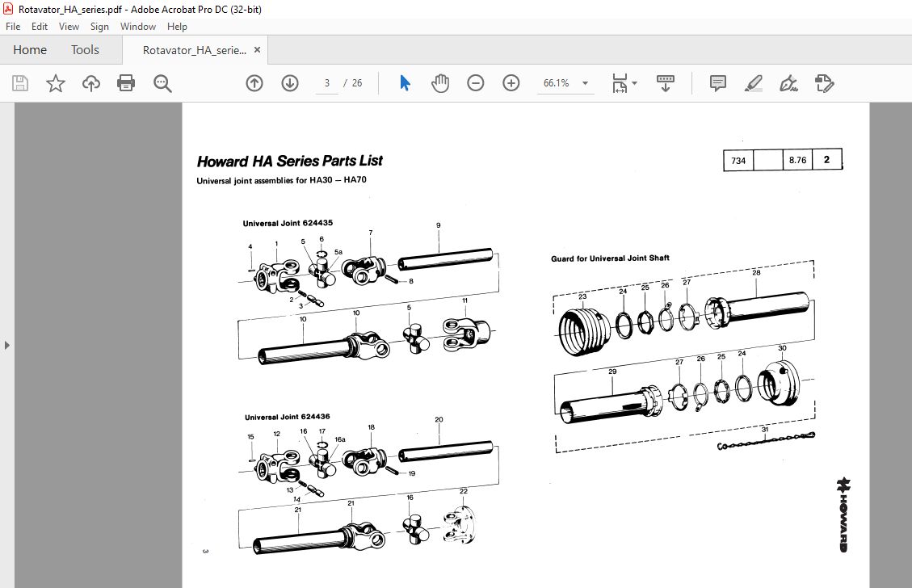Open the Comment sticky-note tool
This screenshot has width=912, height=588.
[717, 82]
